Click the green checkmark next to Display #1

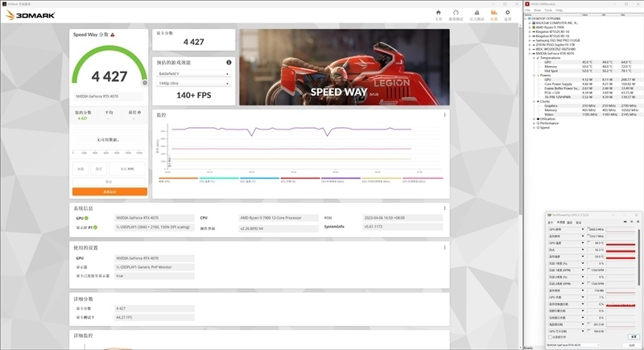[95, 227]
